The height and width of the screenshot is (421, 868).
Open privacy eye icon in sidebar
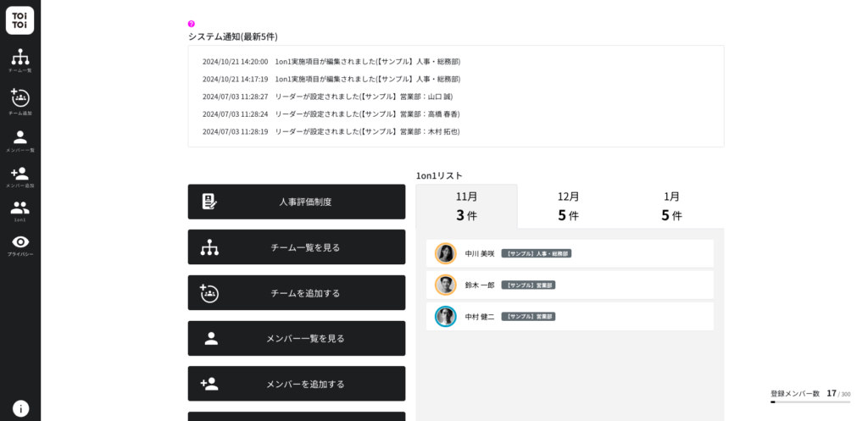click(20, 245)
